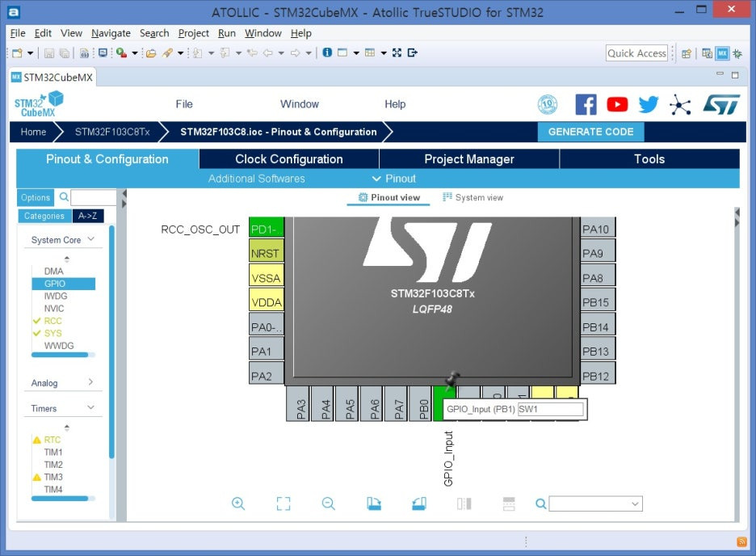Click the GENERATE CODE button

click(590, 132)
